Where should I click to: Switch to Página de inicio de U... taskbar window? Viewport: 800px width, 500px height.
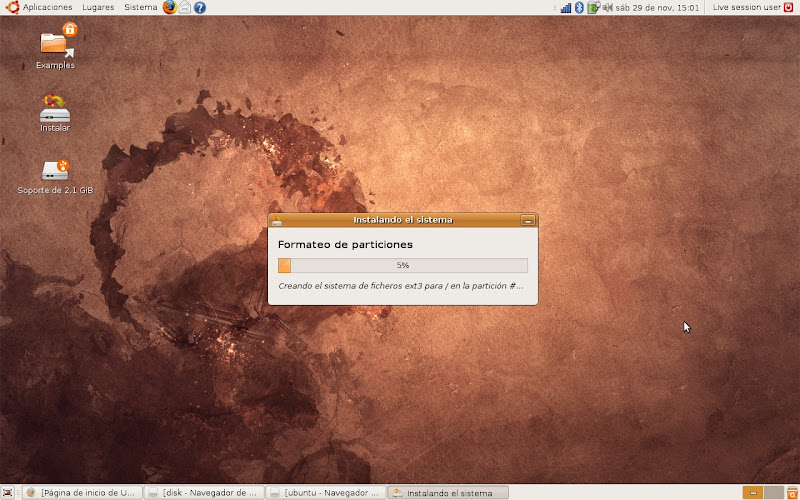coord(81,492)
